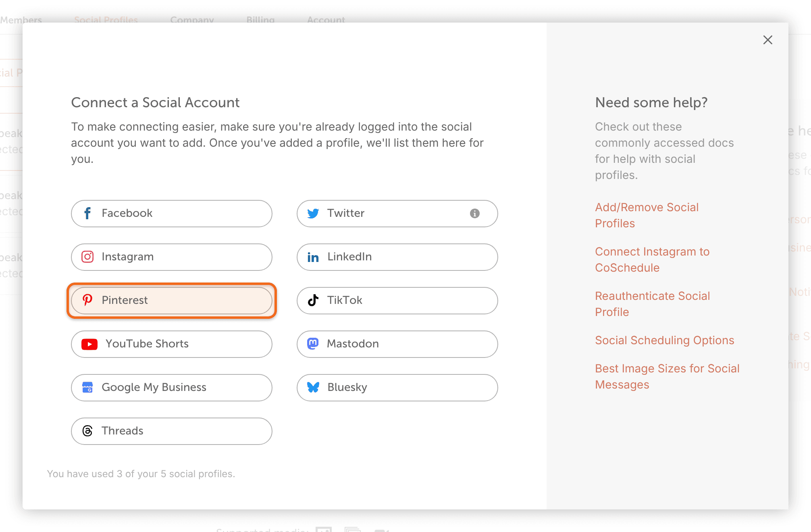Switch to the Account tab
Image resolution: width=811 pixels, height=532 pixels.
(326, 19)
